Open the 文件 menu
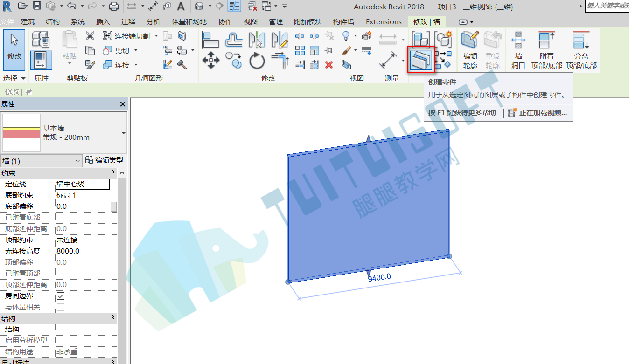This screenshot has width=629, height=364. [7, 22]
